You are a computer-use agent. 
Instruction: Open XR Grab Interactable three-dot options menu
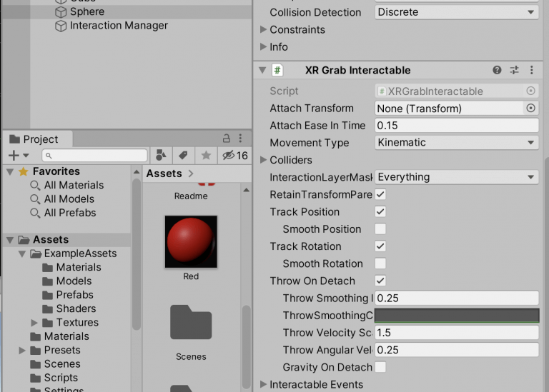tap(532, 70)
